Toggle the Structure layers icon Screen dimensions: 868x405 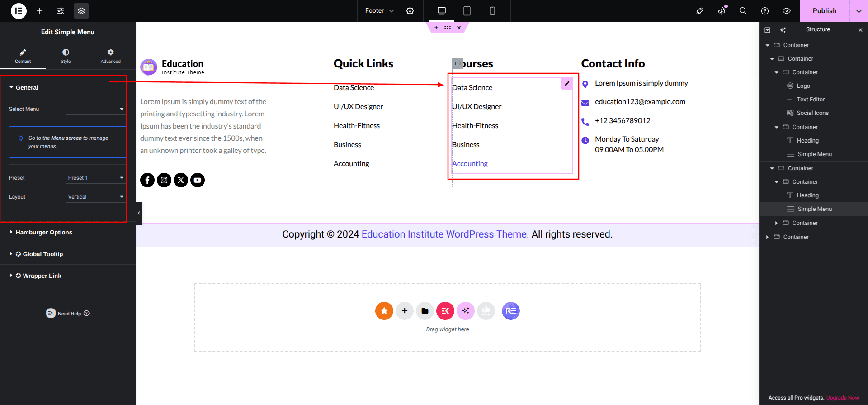pyautogui.click(x=81, y=11)
